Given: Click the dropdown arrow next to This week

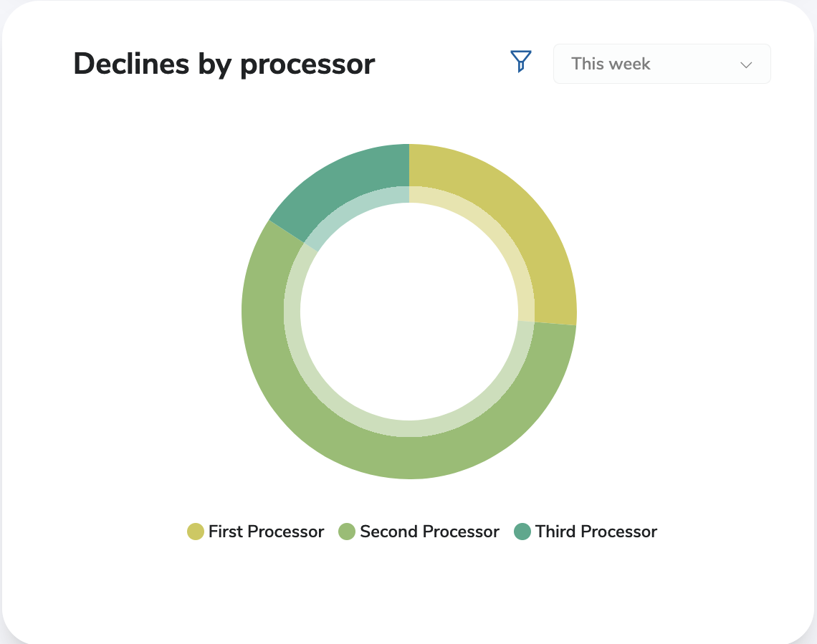Looking at the screenshot, I should coord(745,64).
